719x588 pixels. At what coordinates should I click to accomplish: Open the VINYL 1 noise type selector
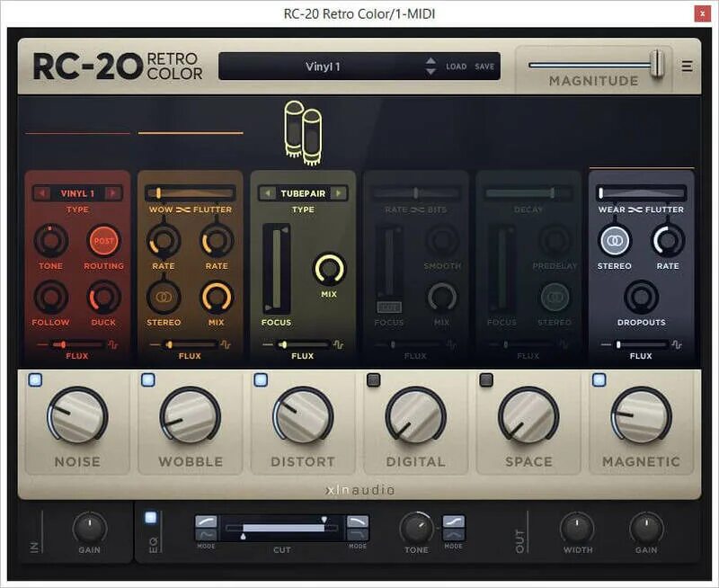(77, 193)
